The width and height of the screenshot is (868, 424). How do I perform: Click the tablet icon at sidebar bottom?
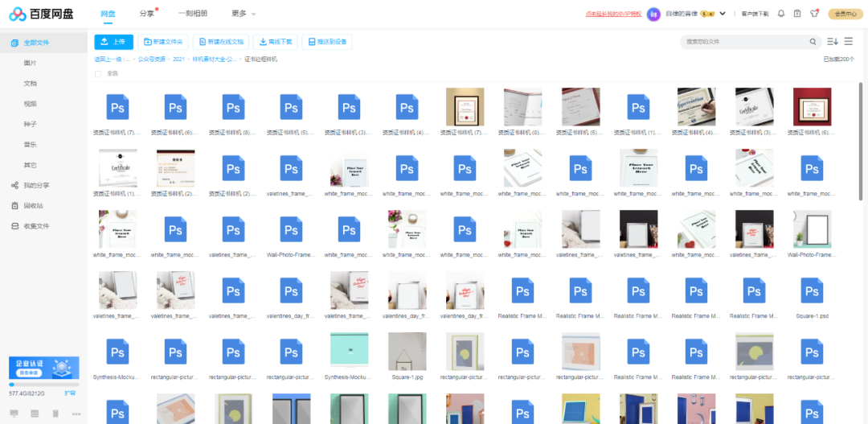coord(35,414)
